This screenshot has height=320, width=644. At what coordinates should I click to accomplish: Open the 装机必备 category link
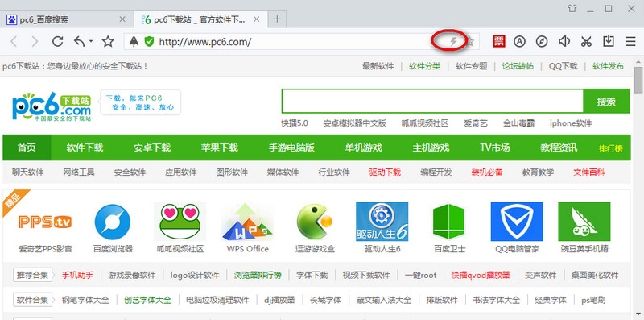487,172
